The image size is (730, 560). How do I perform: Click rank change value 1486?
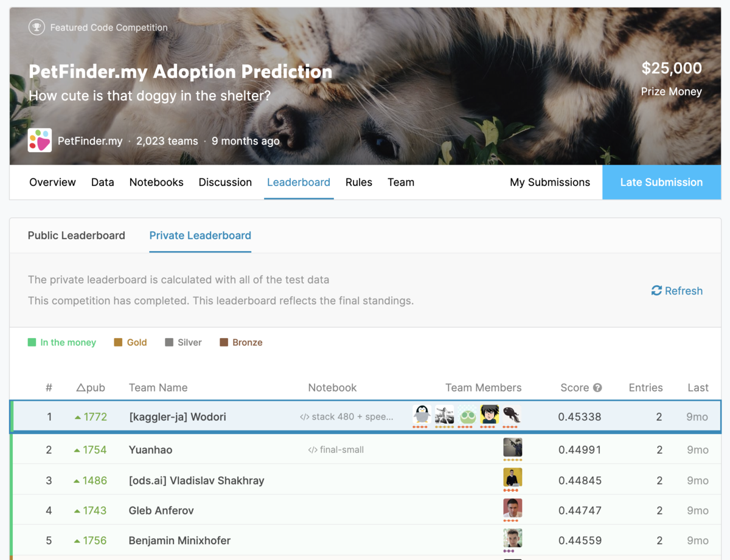(x=96, y=480)
